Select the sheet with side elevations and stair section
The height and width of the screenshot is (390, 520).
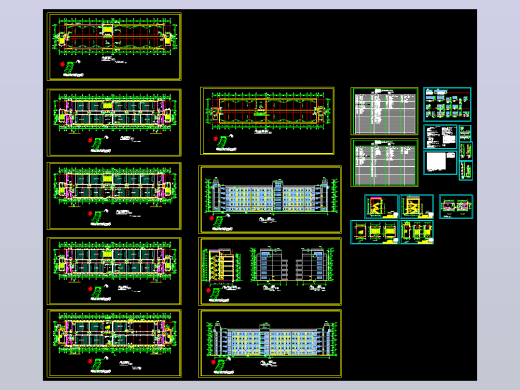270,271
